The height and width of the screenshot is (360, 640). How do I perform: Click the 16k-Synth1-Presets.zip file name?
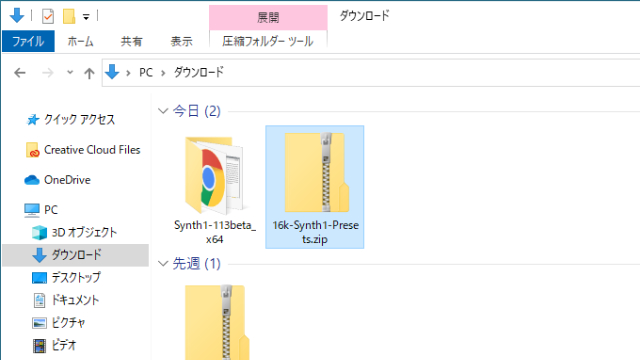[x=316, y=232]
